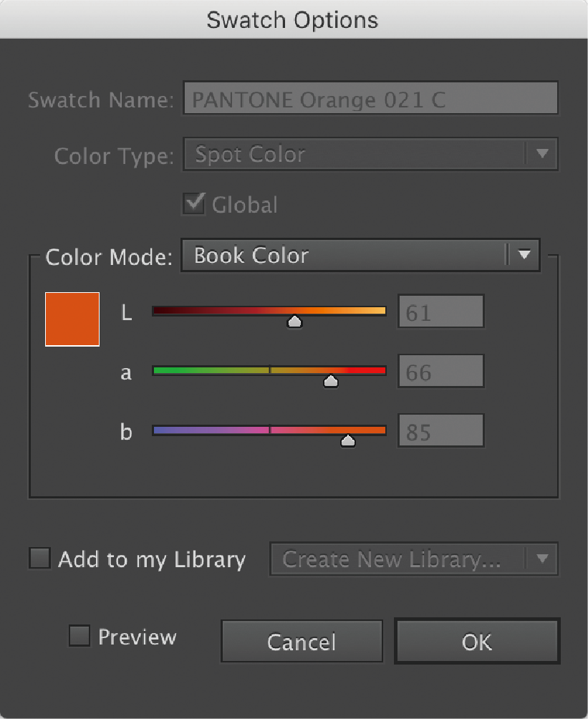Viewport: 588px width, 719px height.
Task: Open the Create New Library dropdown
Action: coord(414,559)
